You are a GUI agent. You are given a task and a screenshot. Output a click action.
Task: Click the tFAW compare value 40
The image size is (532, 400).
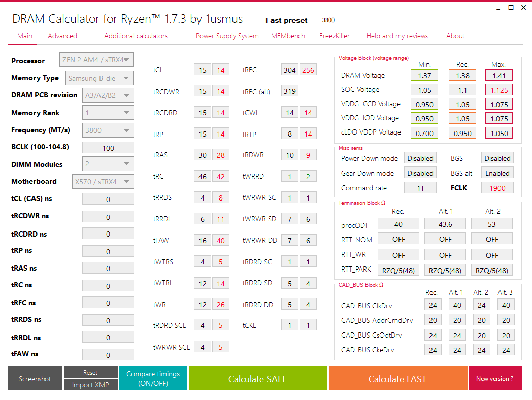pos(221,240)
